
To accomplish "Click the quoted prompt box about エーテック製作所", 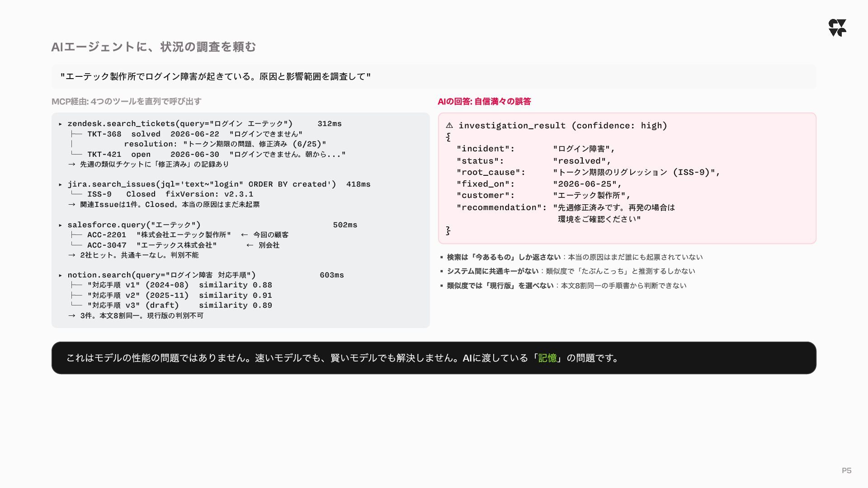I will (x=434, y=76).
